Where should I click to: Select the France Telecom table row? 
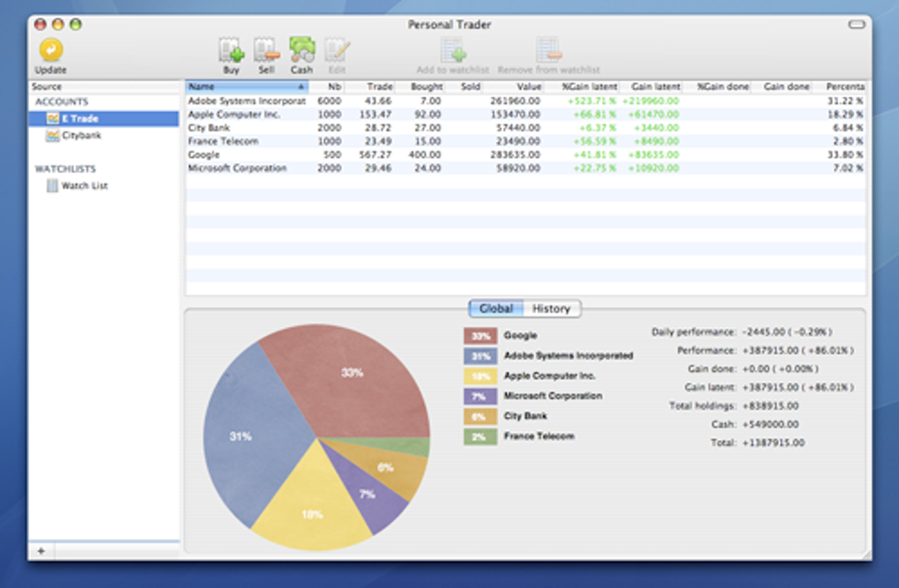pyautogui.click(x=525, y=141)
